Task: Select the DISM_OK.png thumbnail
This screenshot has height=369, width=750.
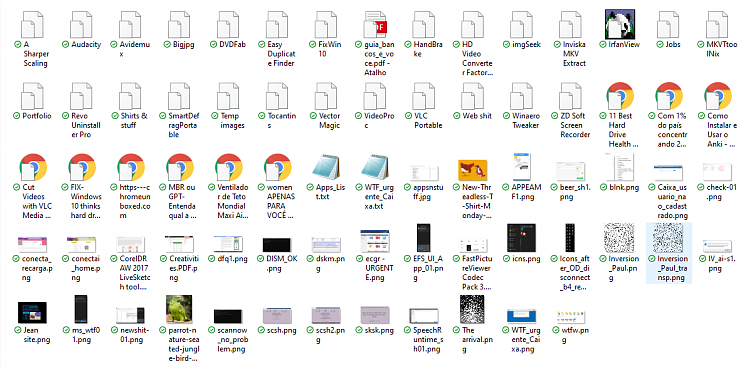Action: coord(277,245)
